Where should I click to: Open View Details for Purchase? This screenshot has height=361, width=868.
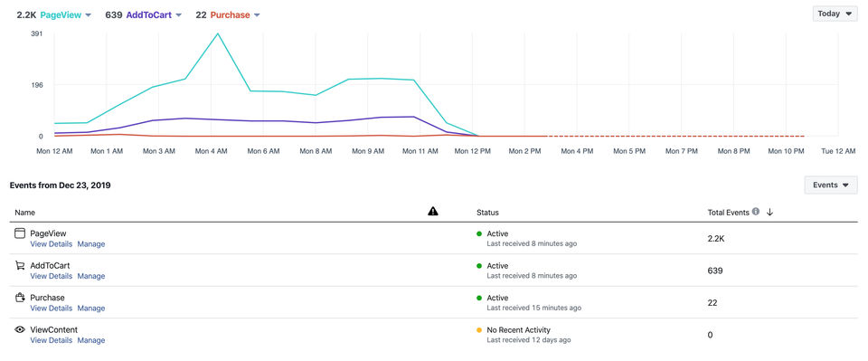click(51, 309)
